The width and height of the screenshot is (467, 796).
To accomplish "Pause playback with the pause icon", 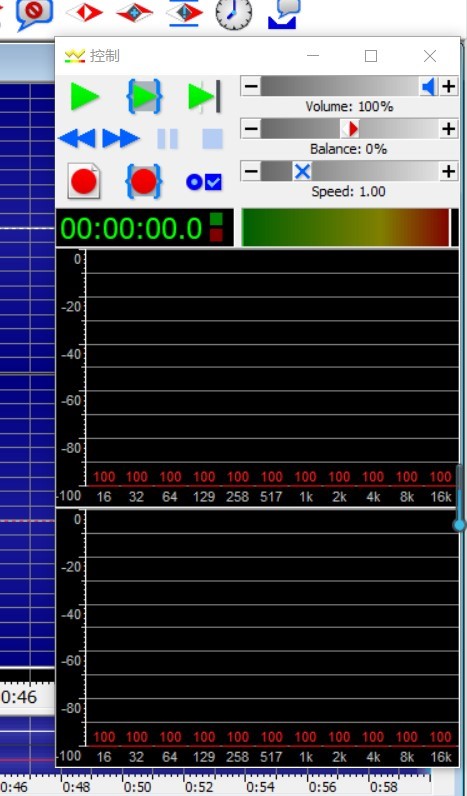I will coord(168,139).
